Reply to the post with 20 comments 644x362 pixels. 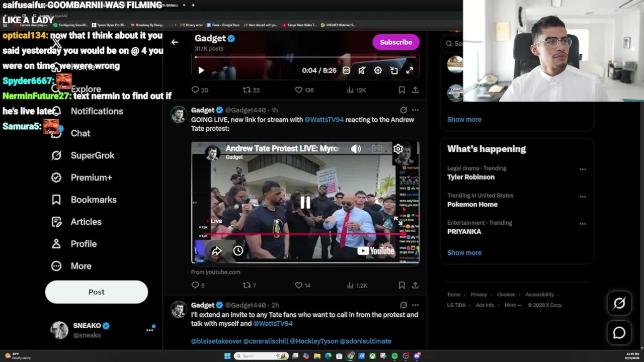coord(200,90)
